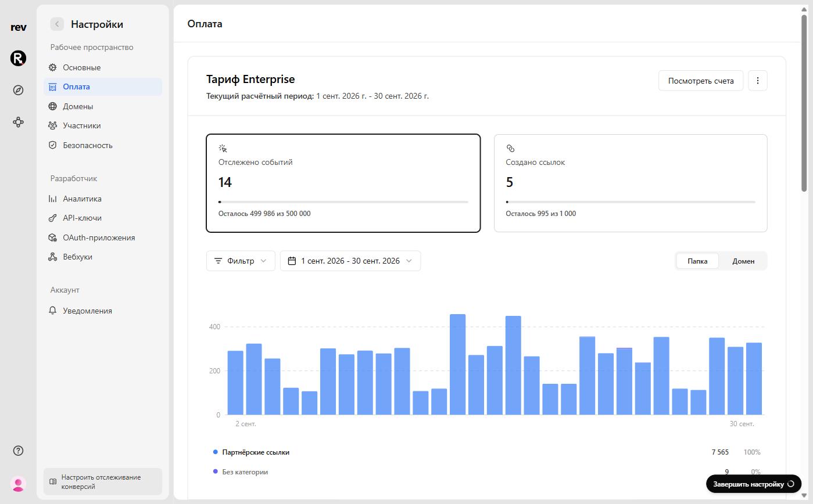This screenshot has width=813, height=504.
Task: Click the Посмотреть счета button
Action: [701, 81]
